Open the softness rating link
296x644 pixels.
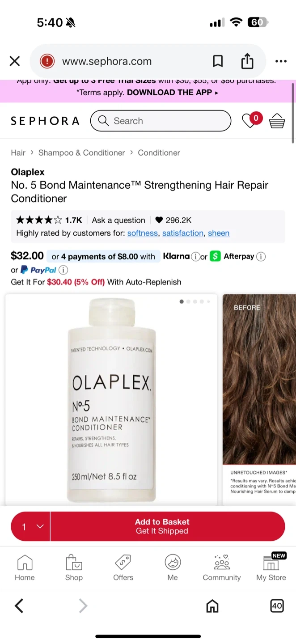(x=143, y=233)
